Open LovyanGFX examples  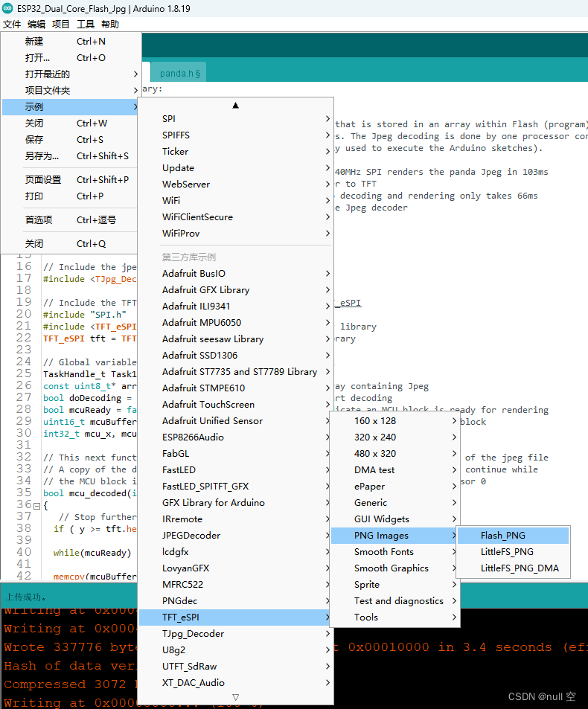[236, 568]
